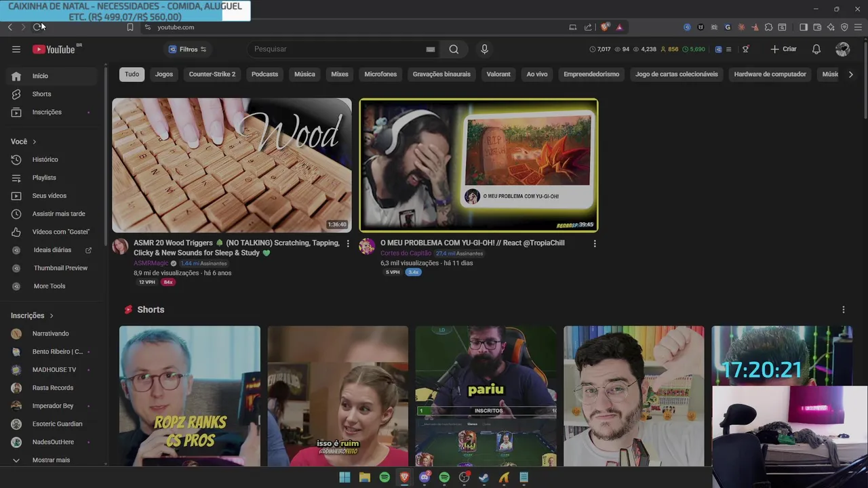
Task: Open File Explorer from the taskbar
Action: 365,477
